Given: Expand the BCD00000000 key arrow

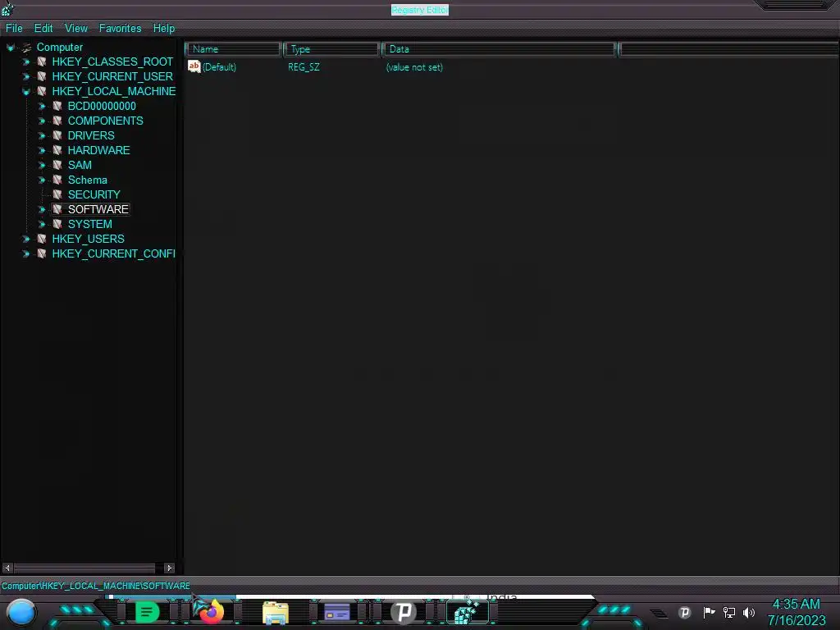Looking at the screenshot, I should click(41, 106).
